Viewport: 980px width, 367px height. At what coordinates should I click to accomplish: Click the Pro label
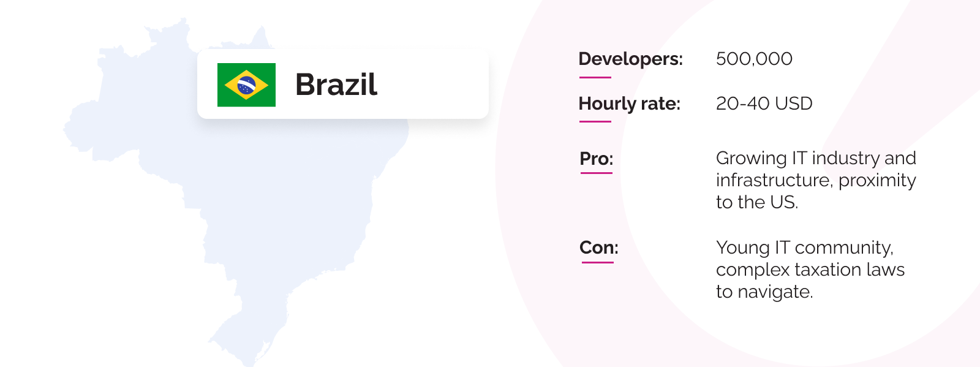click(x=597, y=159)
